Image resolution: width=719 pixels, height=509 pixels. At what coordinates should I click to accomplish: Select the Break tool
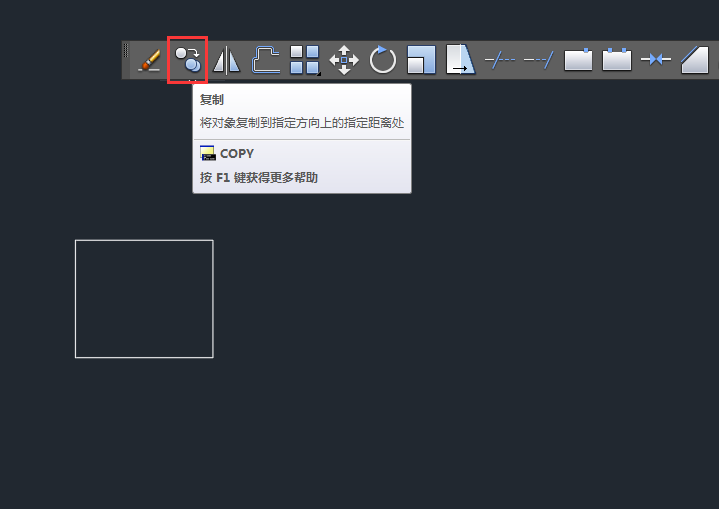click(617, 60)
